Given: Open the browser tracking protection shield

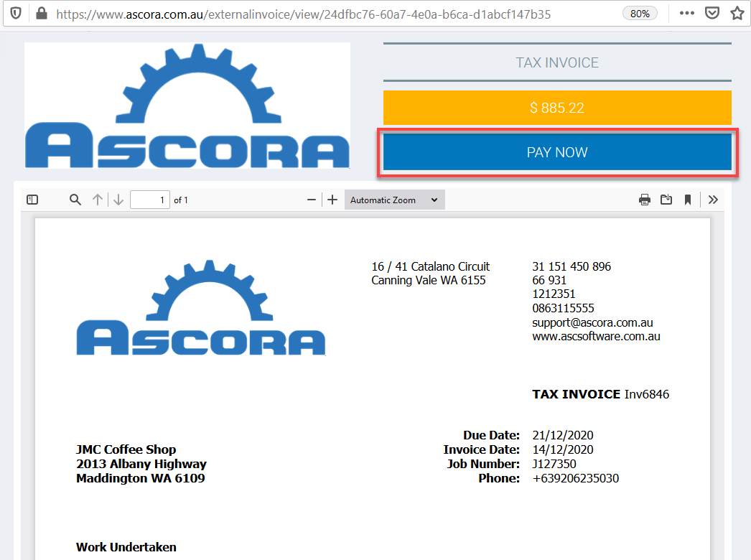Looking at the screenshot, I should tap(16, 13).
